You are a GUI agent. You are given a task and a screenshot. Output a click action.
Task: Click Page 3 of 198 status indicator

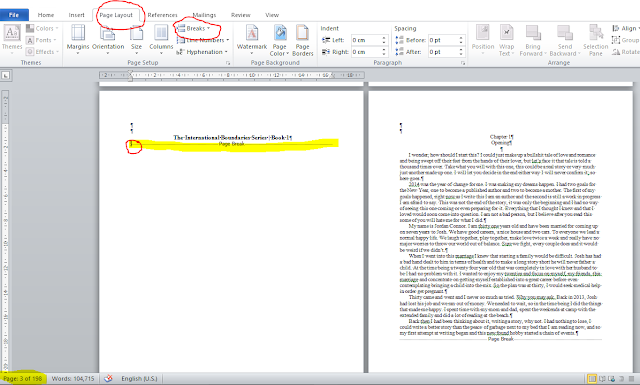(23, 378)
